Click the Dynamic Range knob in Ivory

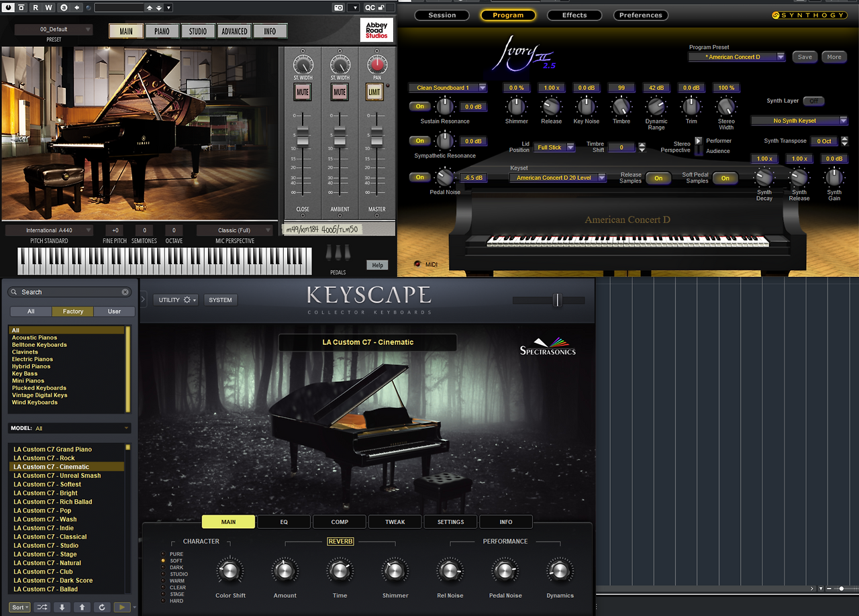656,107
